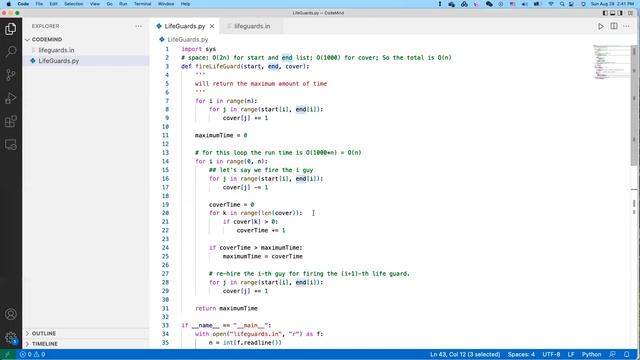
Task: Toggle secondary side bar visibility
Action: pos(620,13)
